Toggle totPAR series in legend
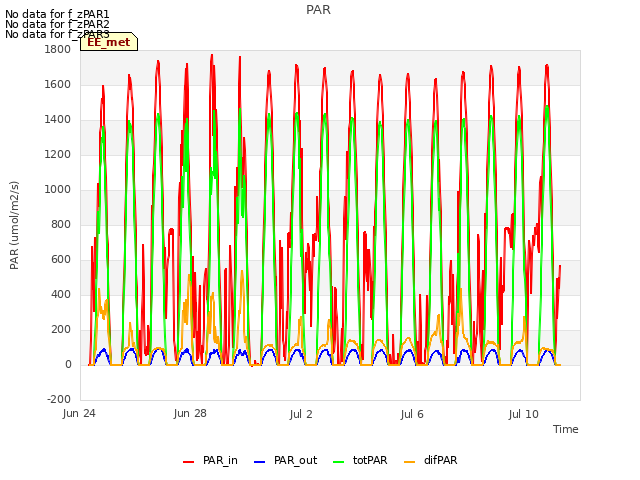This screenshot has width=640, height=480. [360, 460]
